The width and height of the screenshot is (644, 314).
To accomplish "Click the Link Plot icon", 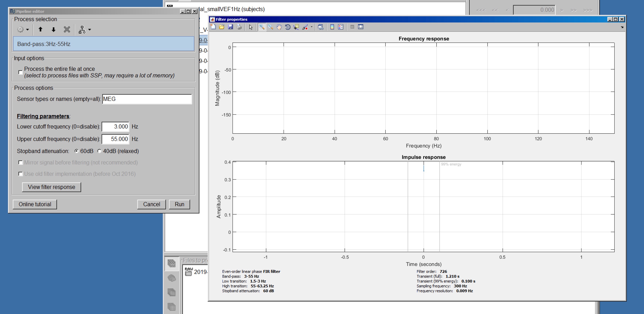I will (320, 27).
